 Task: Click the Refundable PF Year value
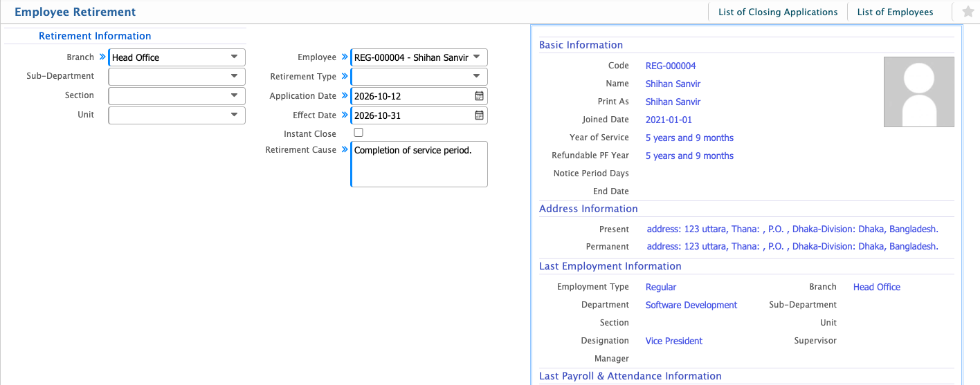pyautogui.click(x=689, y=156)
